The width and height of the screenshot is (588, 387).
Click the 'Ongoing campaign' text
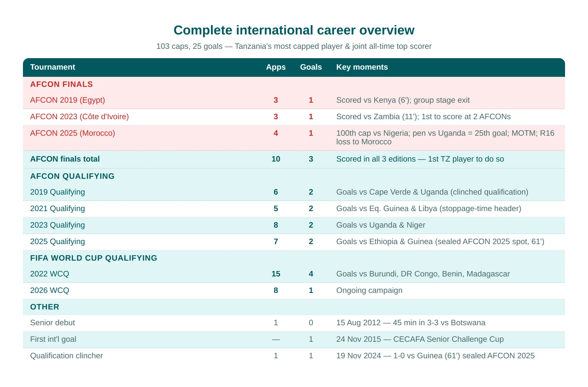[x=369, y=290]
